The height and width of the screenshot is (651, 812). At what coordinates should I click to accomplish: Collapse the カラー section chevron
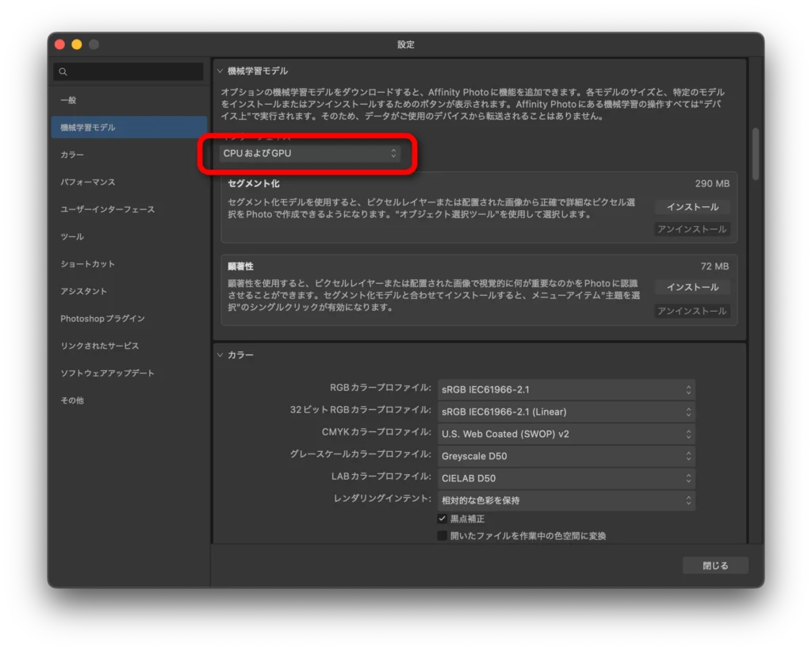[220, 354]
